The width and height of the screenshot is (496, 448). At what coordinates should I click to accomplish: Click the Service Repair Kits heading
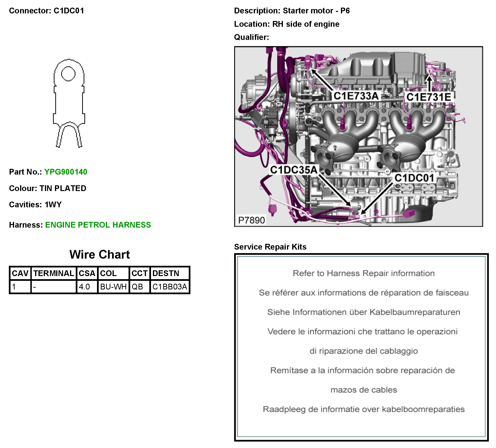coord(270,247)
